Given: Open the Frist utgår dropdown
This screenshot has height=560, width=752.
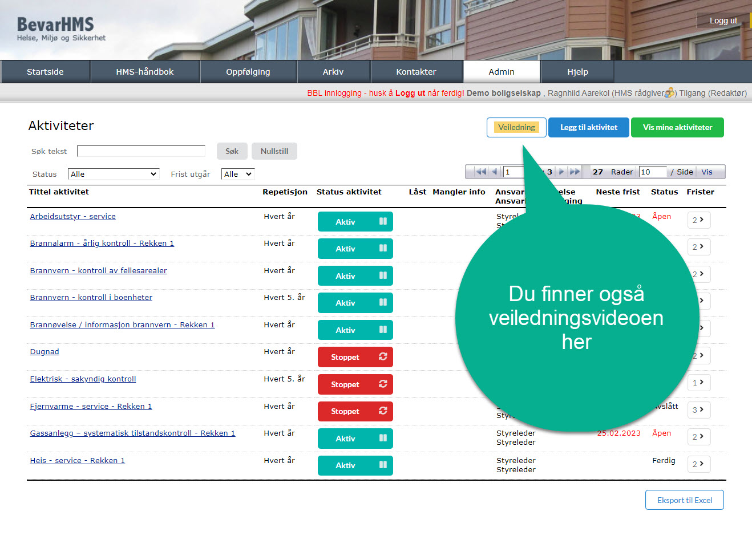Looking at the screenshot, I should [x=237, y=174].
